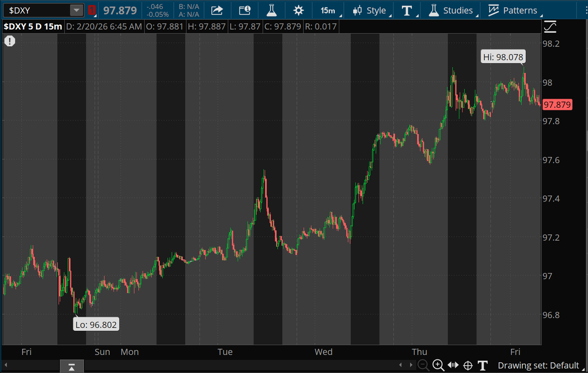
Task: Click the exclamation notification icon on chart
Action: pos(10,41)
